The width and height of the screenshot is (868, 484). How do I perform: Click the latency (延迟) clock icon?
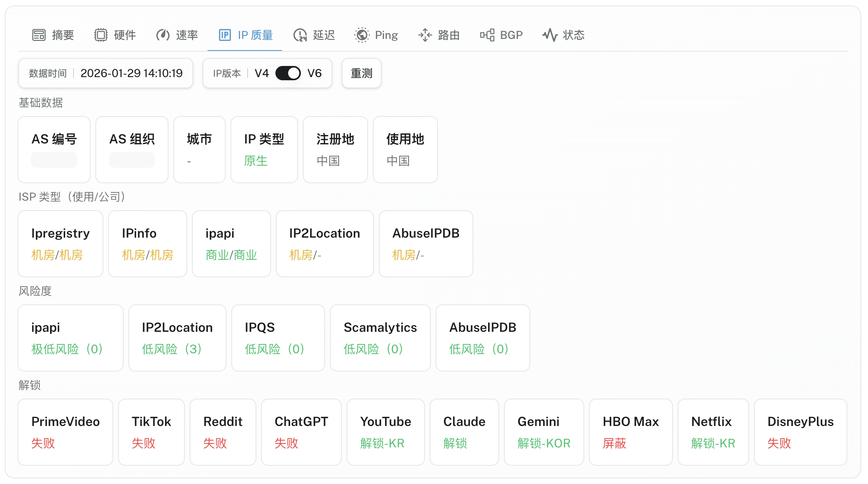[x=300, y=35]
